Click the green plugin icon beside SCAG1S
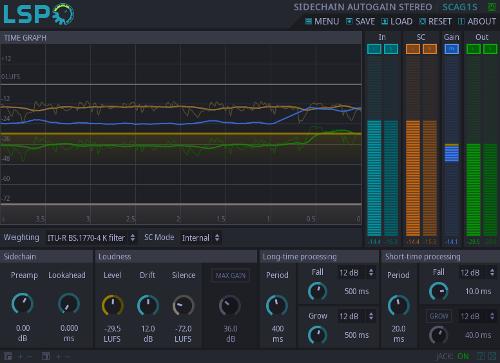The height and width of the screenshot is (363, 500). coord(492,7)
